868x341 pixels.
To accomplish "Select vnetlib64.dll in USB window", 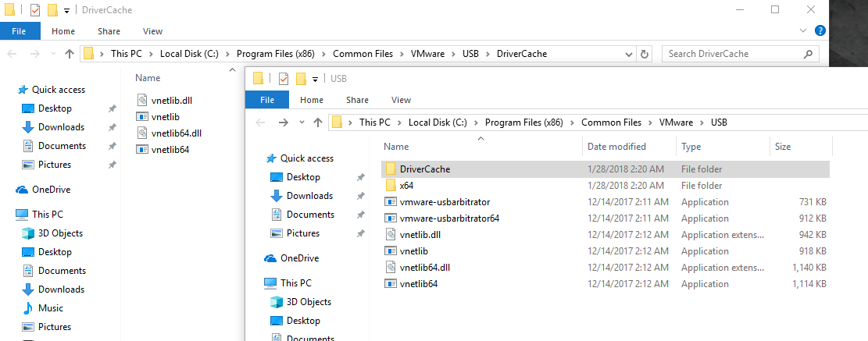I will pos(424,268).
